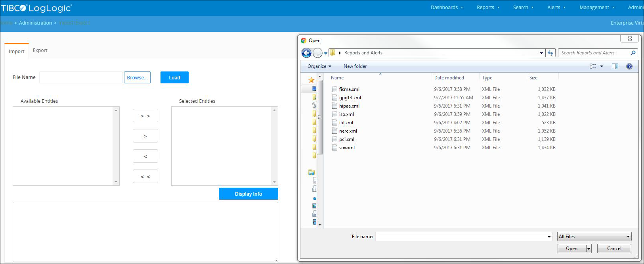Switch to the Export tab
This screenshot has width=644, height=264.
[x=40, y=50]
